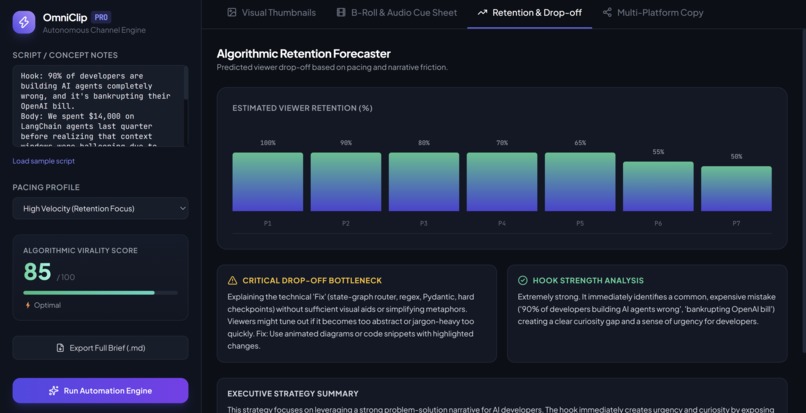Click the P4 axis label
The height and width of the screenshot is (413, 806).
tap(502, 224)
